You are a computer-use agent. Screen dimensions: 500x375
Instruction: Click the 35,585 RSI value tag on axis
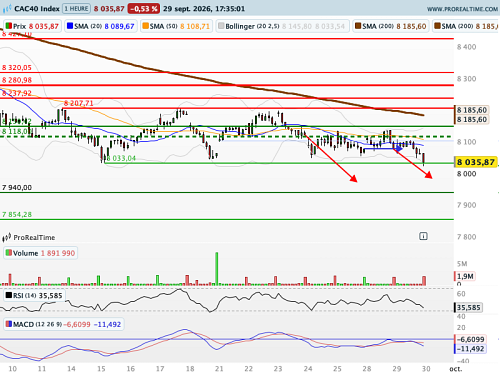(468, 307)
